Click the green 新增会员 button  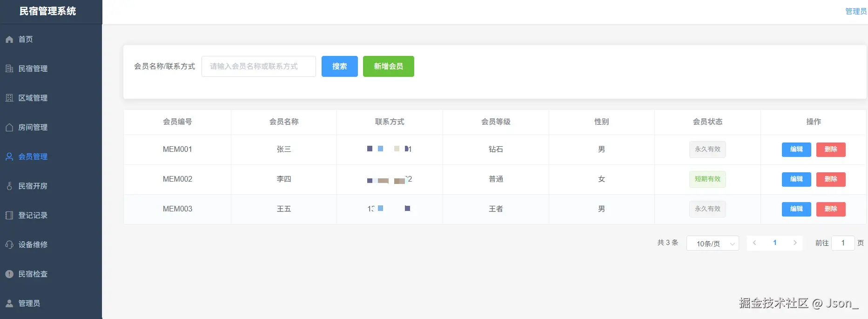[x=389, y=66]
